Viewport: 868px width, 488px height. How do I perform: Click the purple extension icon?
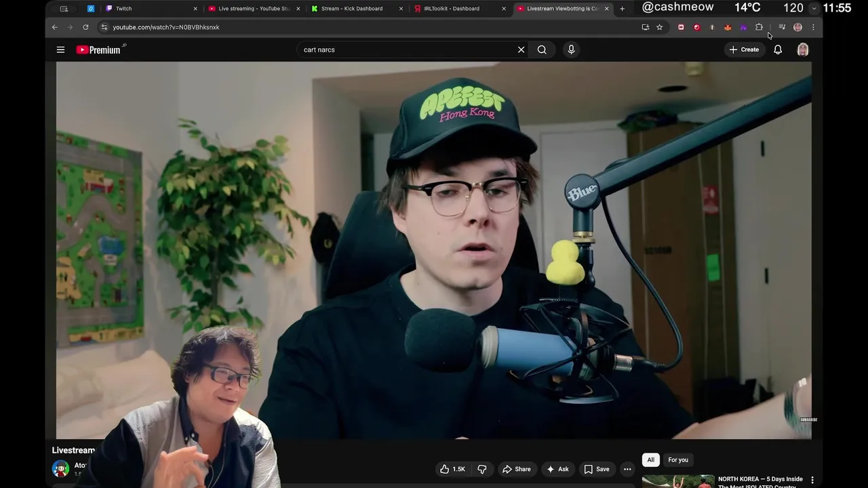(743, 27)
